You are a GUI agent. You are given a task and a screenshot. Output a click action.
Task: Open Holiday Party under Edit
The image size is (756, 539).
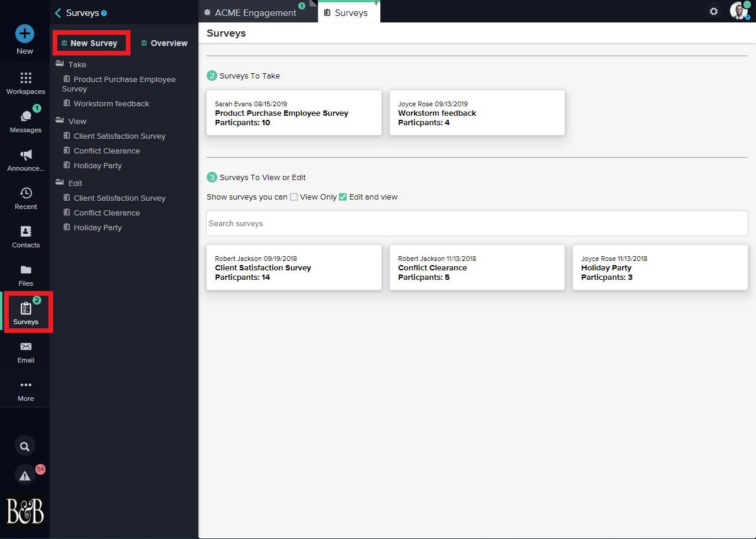pyautogui.click(x=93, y=227)
